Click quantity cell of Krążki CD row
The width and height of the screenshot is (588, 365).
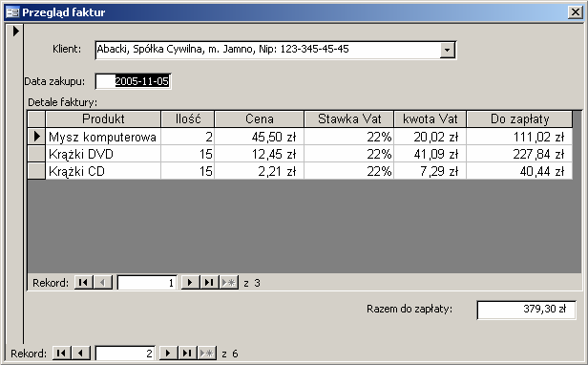[x=188, y=171]
